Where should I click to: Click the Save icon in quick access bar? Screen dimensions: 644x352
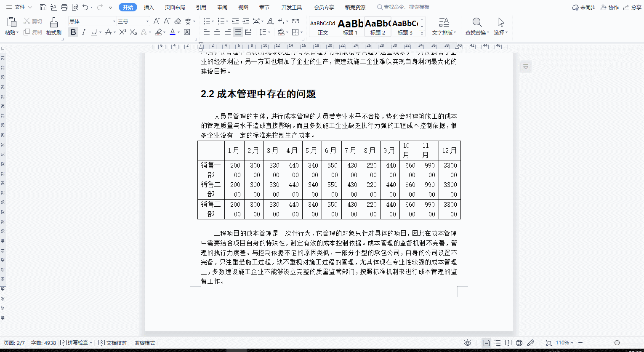pyautogui.click(x=43, y=7)
